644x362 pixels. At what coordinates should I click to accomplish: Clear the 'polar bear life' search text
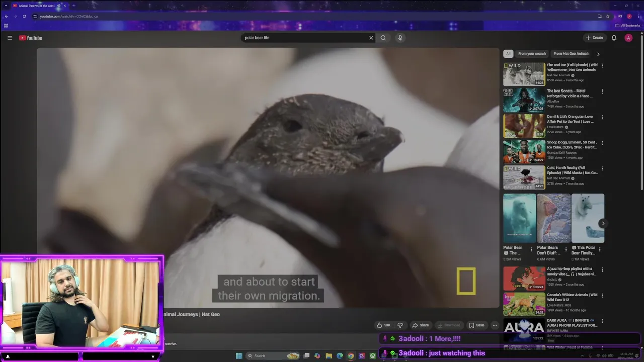pos(371,38)
